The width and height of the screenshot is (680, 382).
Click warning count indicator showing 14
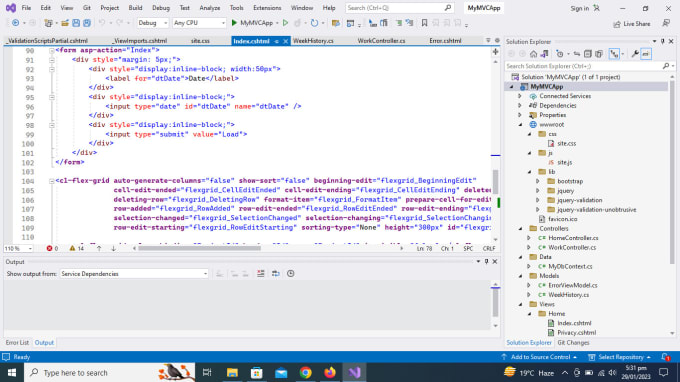(x=76, y=248)
